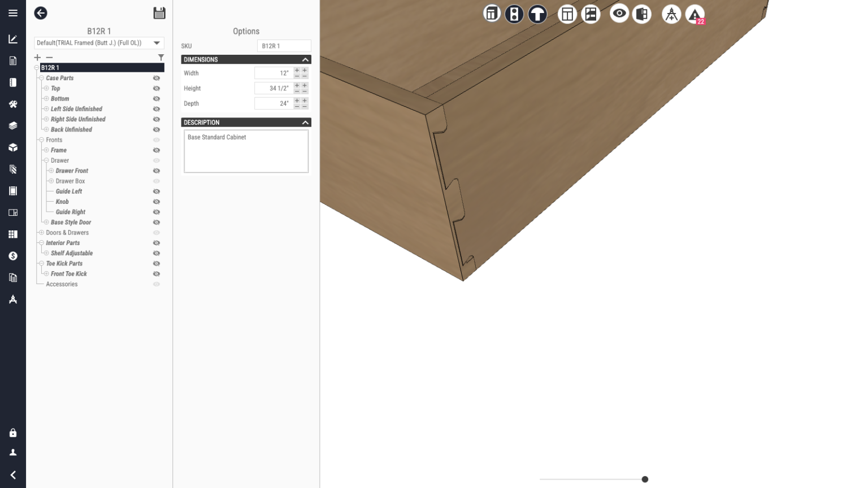Select the Front Toe Kick tree item

coord(68,274)
